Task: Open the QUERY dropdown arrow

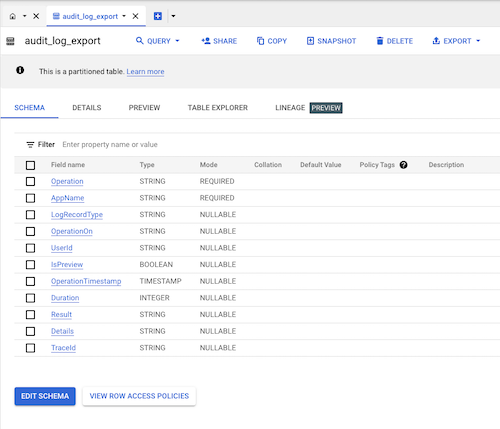Action: tap(177, 41)
